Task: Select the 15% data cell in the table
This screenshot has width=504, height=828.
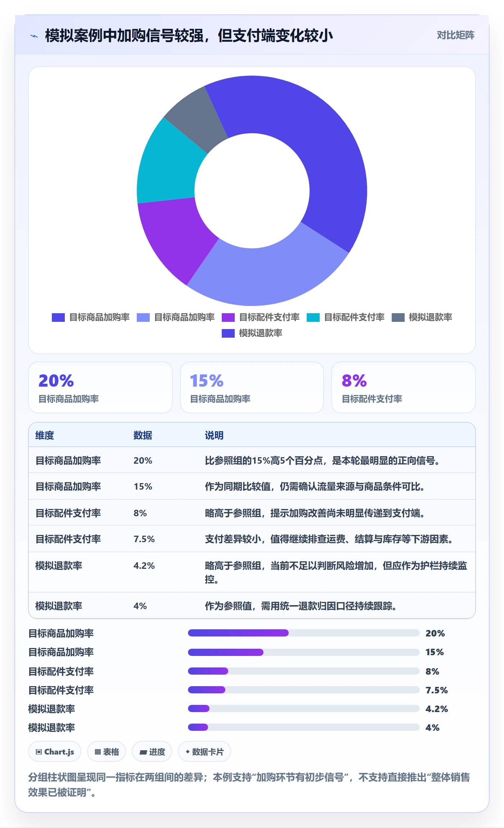Action: coord(143,486)
